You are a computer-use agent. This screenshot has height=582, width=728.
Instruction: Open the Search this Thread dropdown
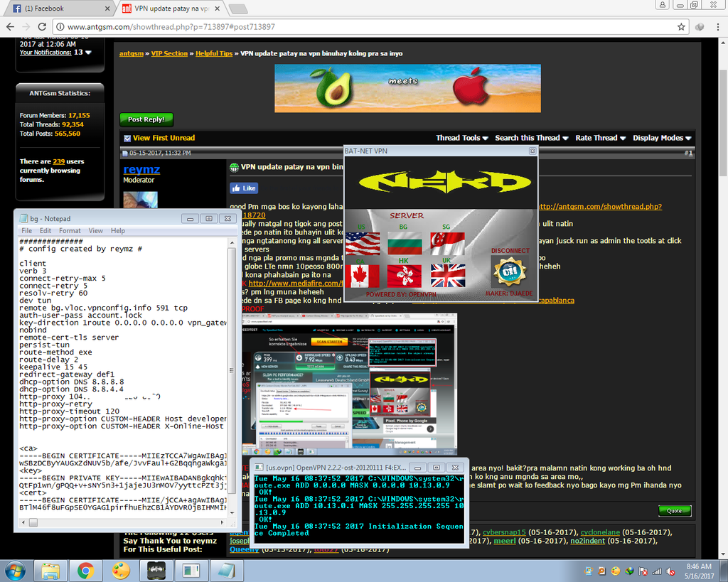point(531,138)
